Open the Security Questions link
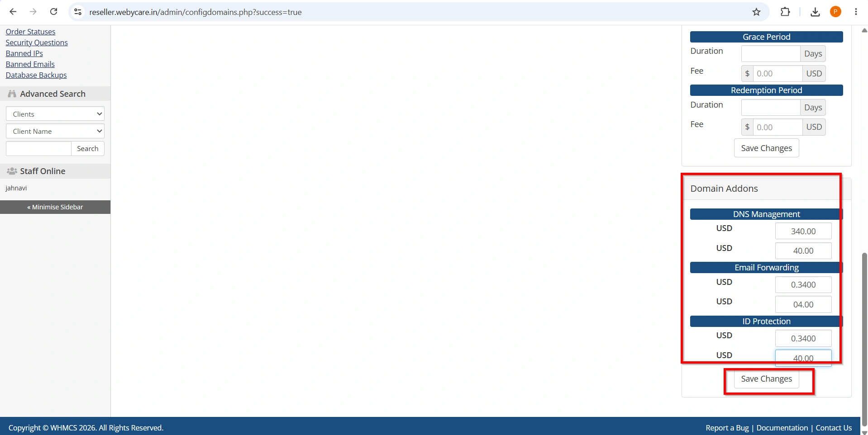868x435 pixels. tap(37, 43)
